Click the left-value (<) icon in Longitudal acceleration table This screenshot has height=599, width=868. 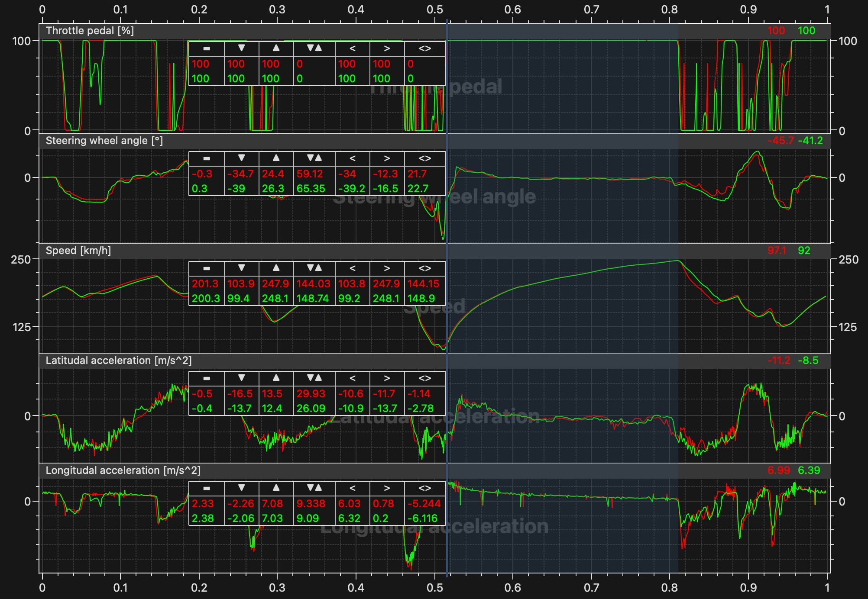(352, 488)
